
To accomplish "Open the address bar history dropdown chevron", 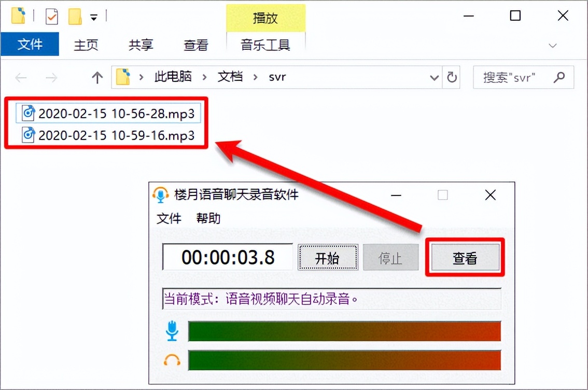I will (x=434, y=77).
